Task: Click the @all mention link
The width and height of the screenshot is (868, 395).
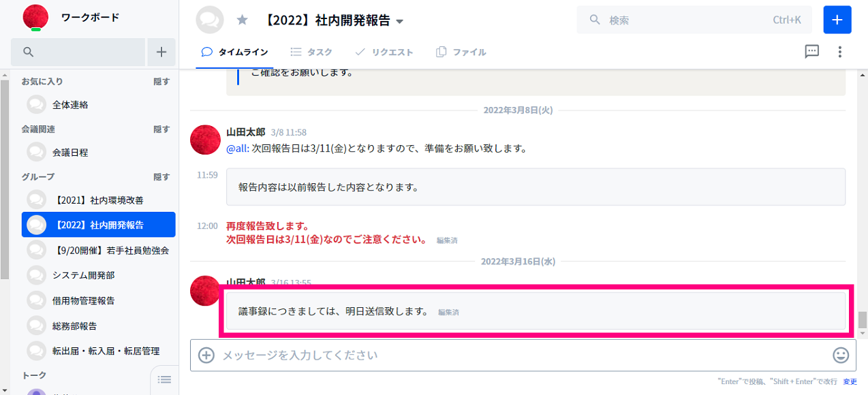Action: [237, 148]
